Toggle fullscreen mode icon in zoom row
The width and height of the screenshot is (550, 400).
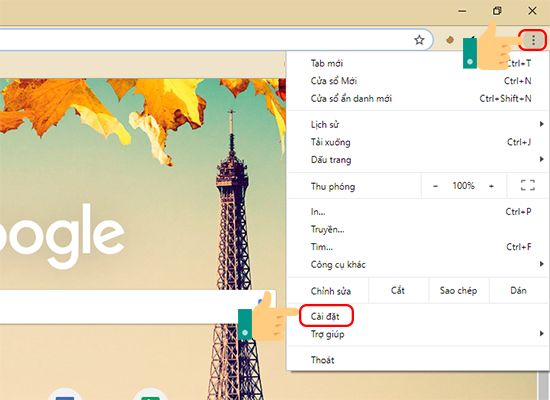[x=528, y=185]
